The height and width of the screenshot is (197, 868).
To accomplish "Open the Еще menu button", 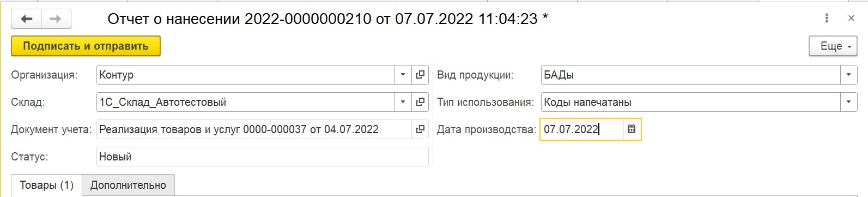I will click(833, 46).
